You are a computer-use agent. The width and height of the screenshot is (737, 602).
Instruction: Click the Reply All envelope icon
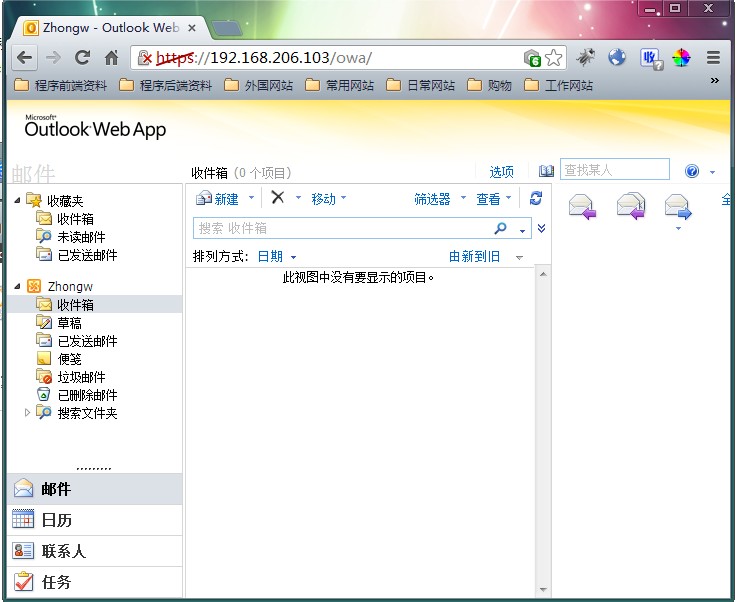click(x=631, y=206)
